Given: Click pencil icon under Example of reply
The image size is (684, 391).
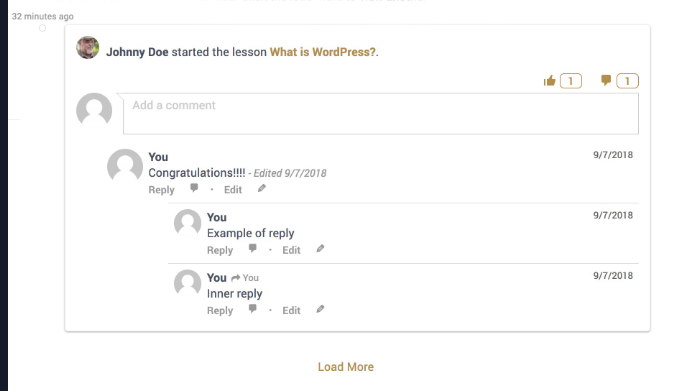Looking at the screenshot, I should tap(320, 249).
